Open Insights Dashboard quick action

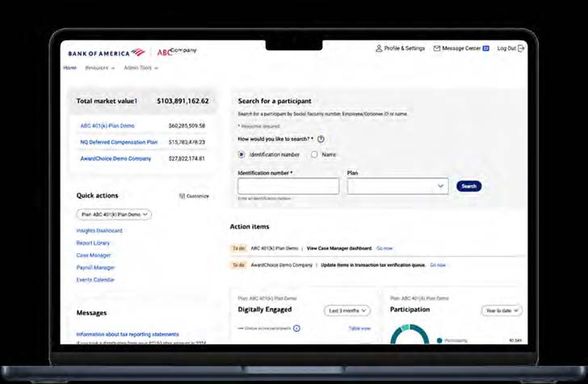tap(99, 231)
